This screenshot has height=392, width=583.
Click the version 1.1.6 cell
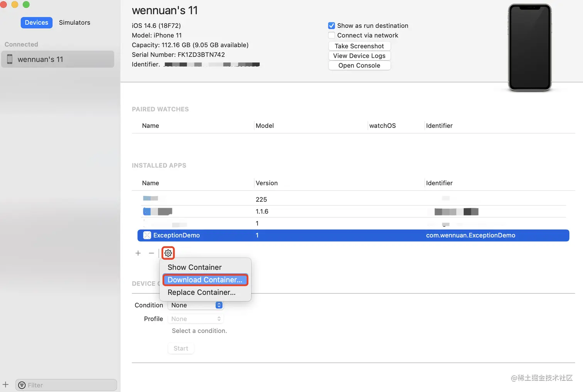[x=262, y=211]
